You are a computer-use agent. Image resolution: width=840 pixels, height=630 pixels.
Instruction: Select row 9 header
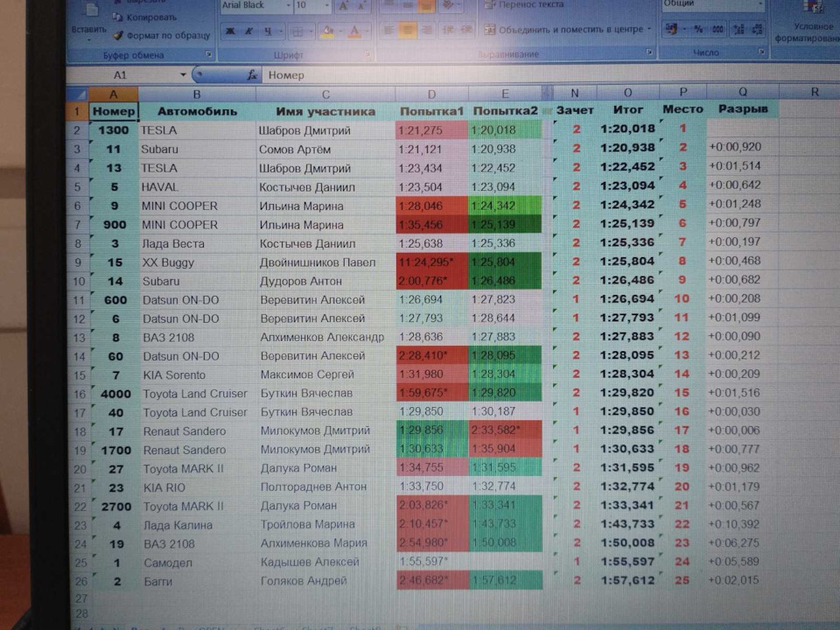[x=78, y=262]
